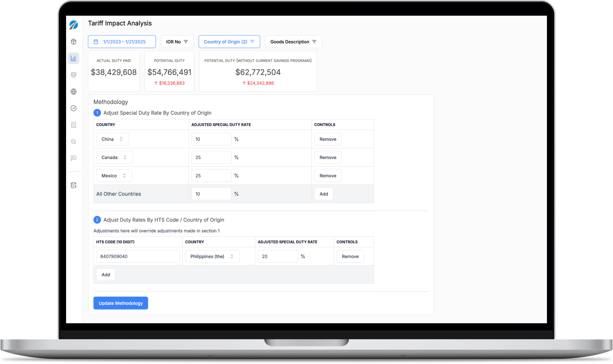Click the Mexico duty rate field
This screenshot has height=364, width=613.
[x=211, y=176]
